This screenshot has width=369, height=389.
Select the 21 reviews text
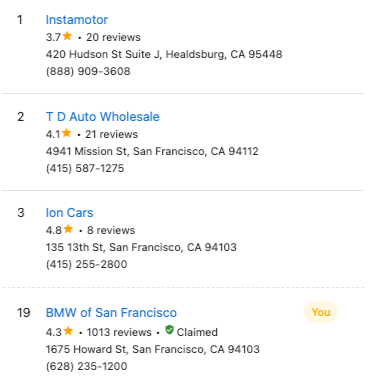(111, 134)
